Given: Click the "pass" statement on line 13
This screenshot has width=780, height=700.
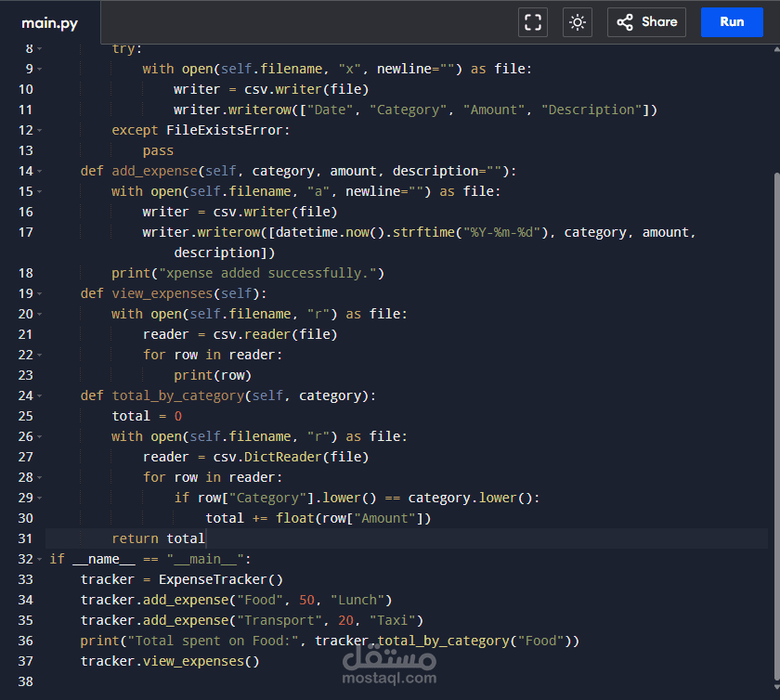Looking at the screenshot, I should (x=158, y=151).
